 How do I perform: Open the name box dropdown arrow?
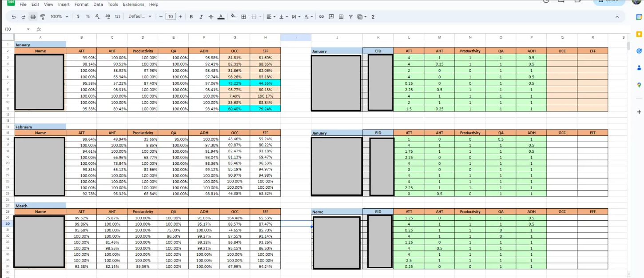pos(28,29)
